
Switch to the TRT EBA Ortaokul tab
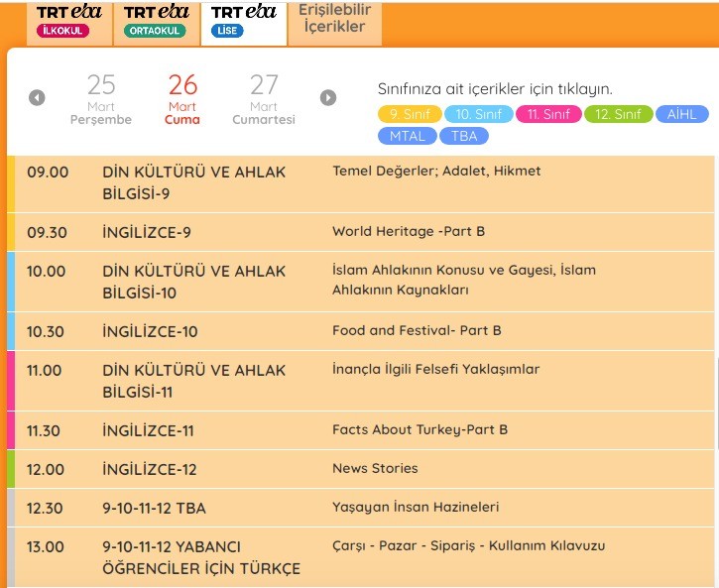[x=156, y=22]
